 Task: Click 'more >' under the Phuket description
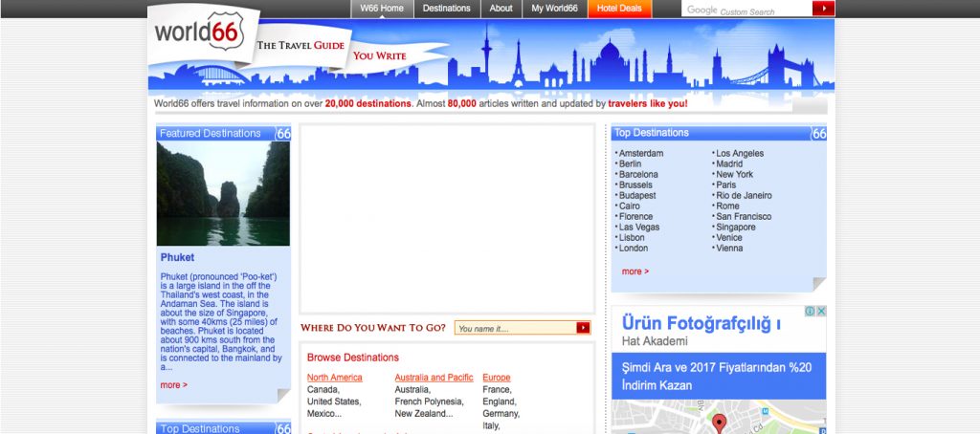[x=173, y=385]
